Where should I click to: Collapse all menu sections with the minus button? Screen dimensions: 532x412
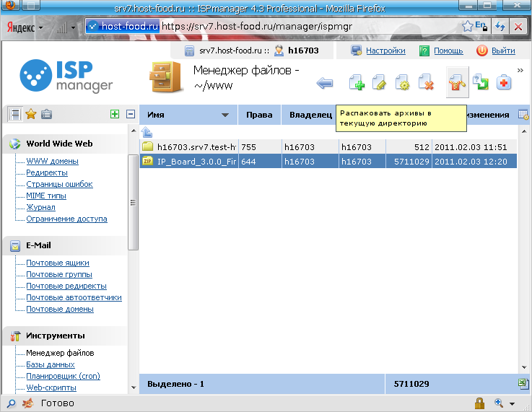[x=131, y=114]
